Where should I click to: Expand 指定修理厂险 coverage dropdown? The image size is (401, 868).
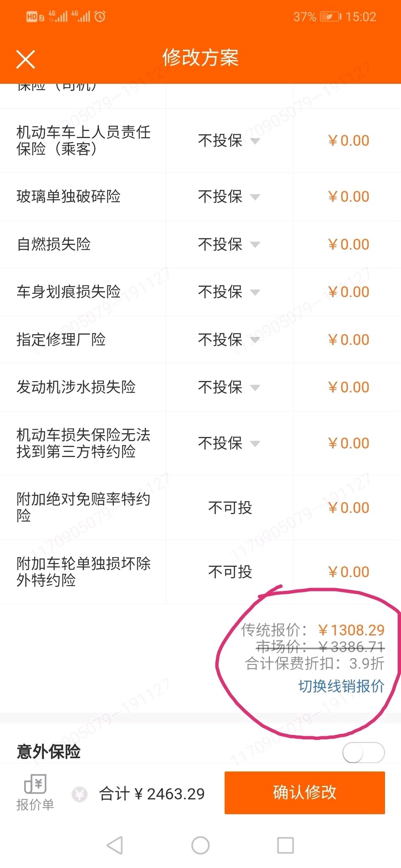click(229, 340)
